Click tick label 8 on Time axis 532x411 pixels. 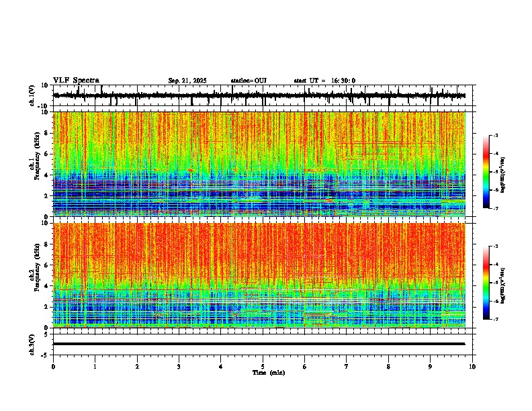pyautogui.click(x=388, y=367)
